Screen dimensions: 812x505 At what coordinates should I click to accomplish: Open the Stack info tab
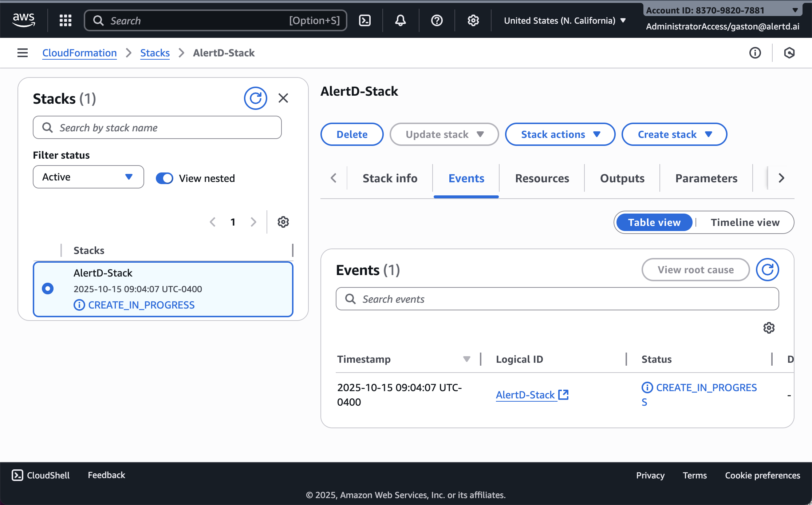point(390,178)
